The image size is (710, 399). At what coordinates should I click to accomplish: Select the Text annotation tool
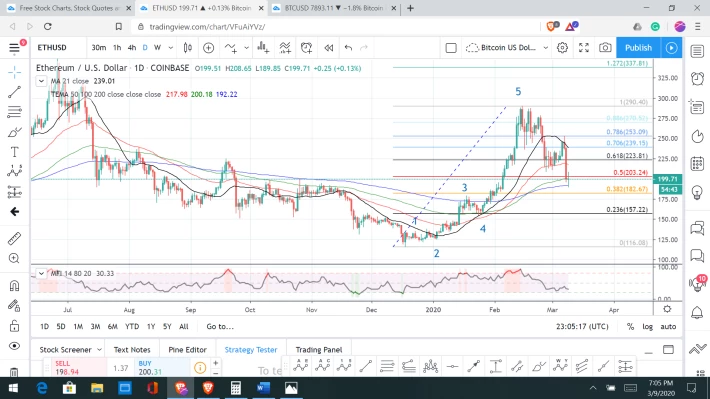pos(14,152)
